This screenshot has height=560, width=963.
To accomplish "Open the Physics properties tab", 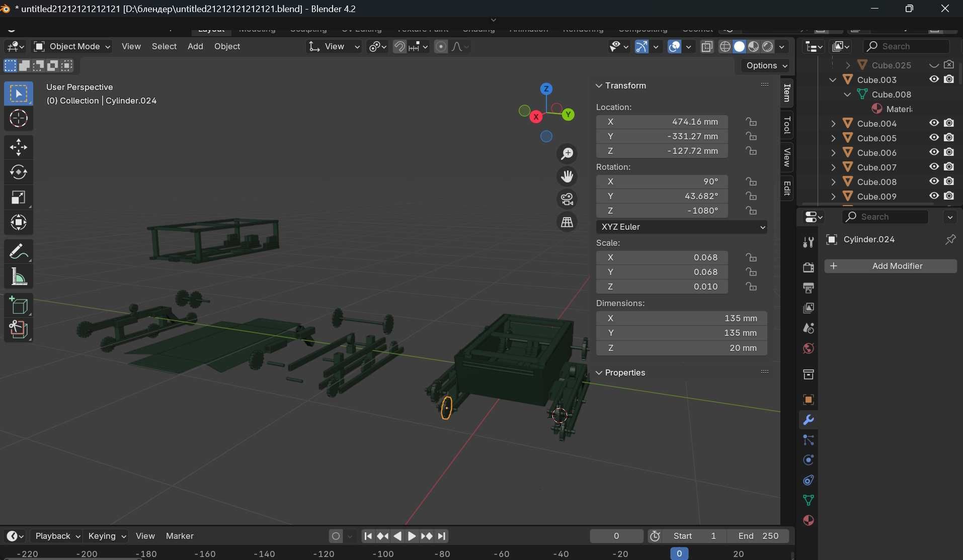I will coord(809,460).
